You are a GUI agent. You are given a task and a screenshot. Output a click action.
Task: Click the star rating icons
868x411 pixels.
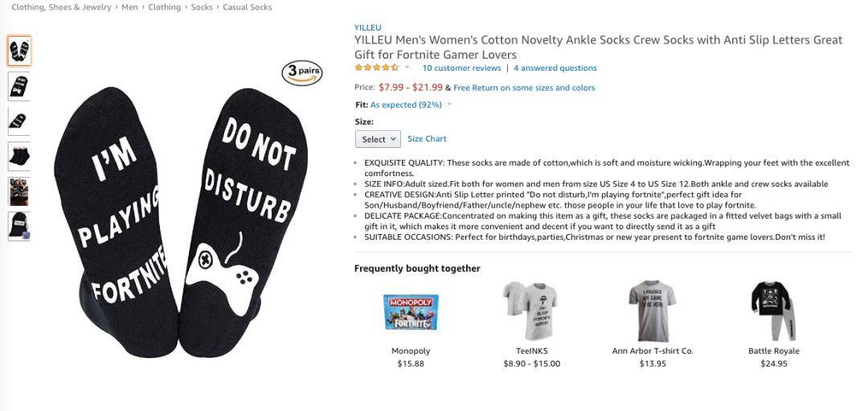376,68
